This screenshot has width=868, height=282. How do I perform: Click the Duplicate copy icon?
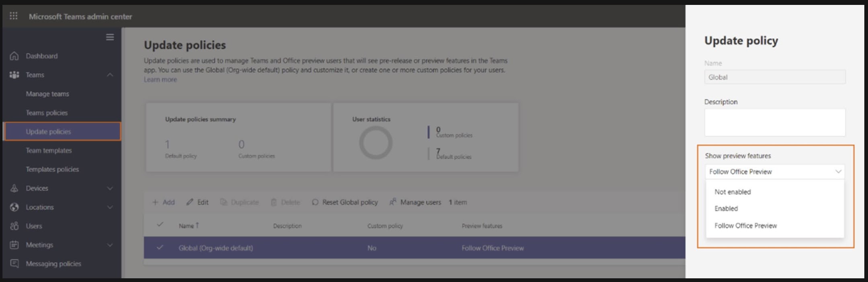(224, 202)
